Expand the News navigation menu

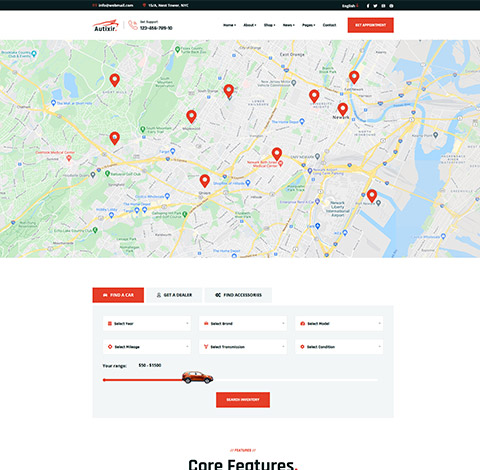tap(289, 25)
